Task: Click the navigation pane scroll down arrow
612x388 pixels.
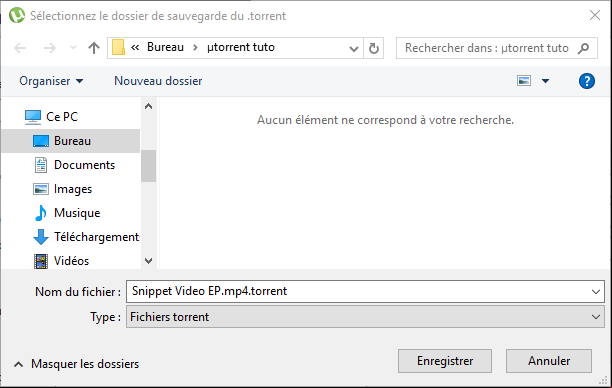Action: click(x=148, y=261)
